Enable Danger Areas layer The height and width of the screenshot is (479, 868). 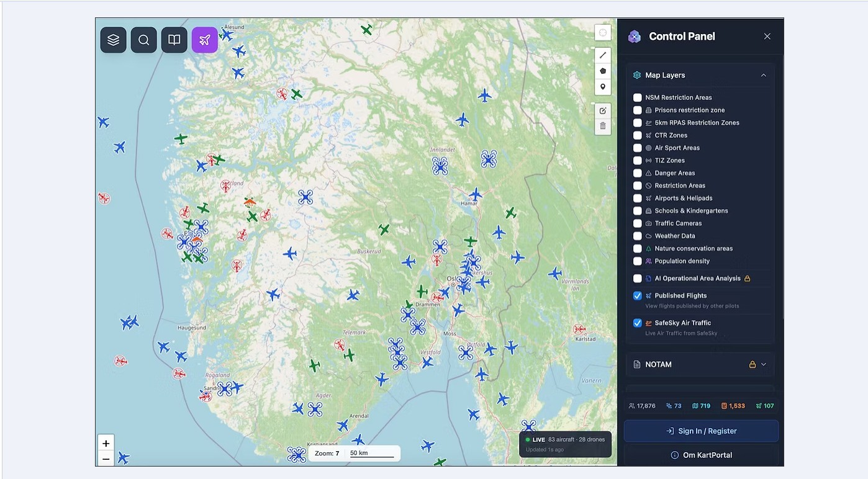point(638,173)
